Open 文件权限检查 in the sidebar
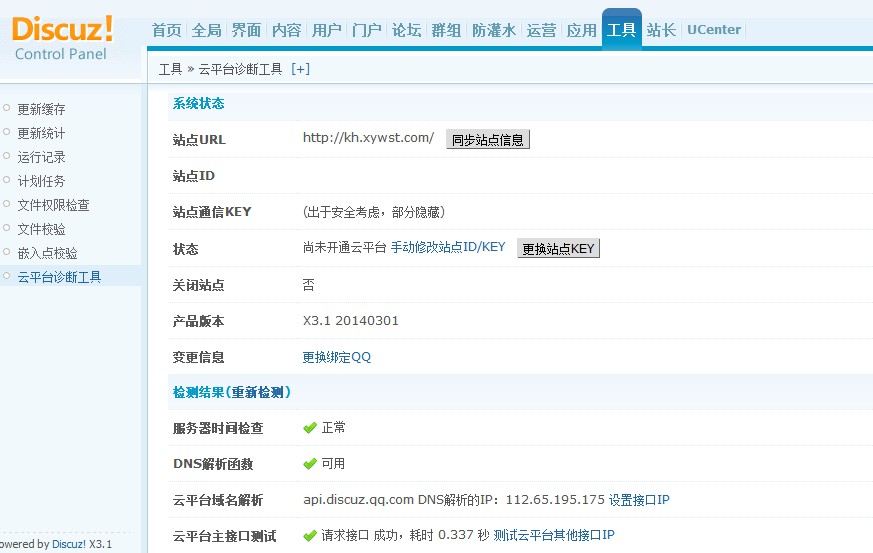The image size is (873, 553). pos(53,205)
